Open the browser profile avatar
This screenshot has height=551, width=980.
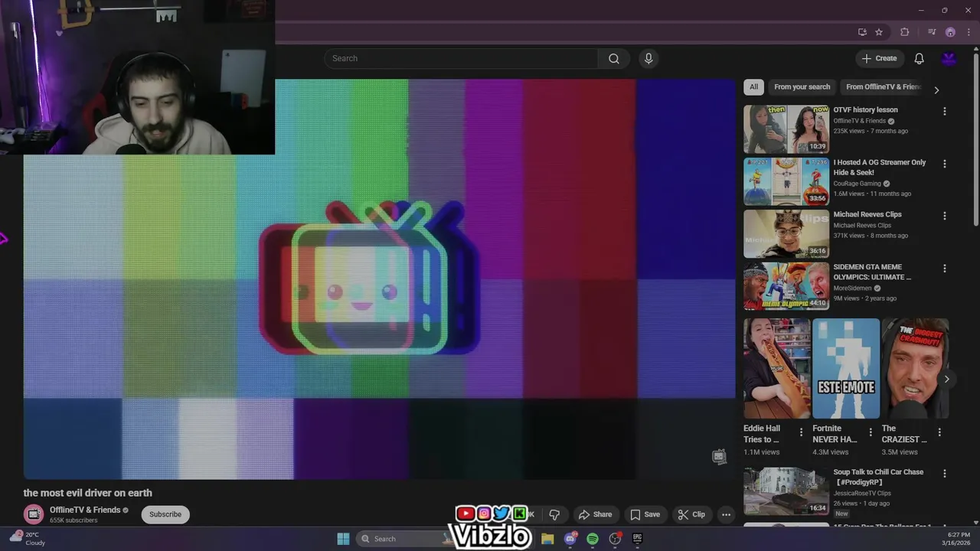pyautogui.click(x=950, y=32)
